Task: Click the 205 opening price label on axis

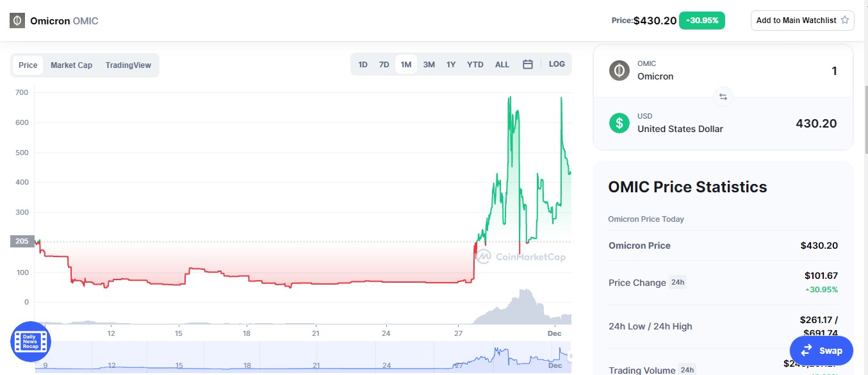Action: click(x=22, y=242)
